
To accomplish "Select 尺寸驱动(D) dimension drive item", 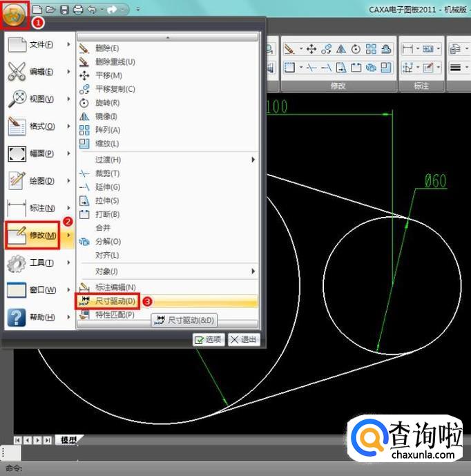I will coord(115,301).
